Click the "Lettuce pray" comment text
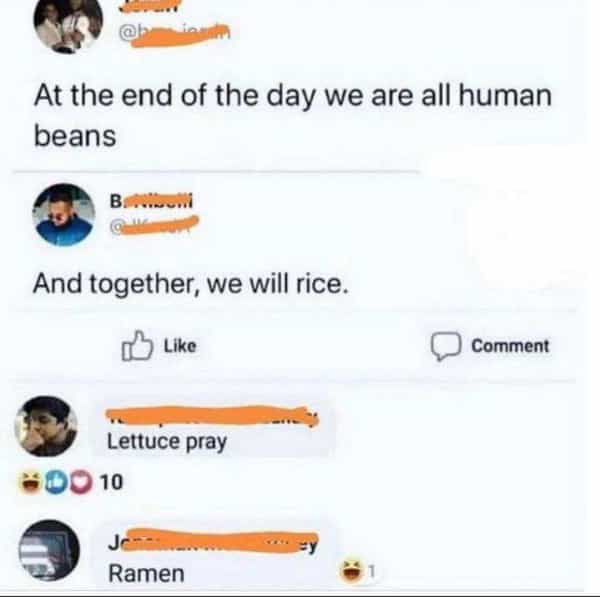Image resolution: width=600 pixels, height=597 pixels. (x=167, y=443)
